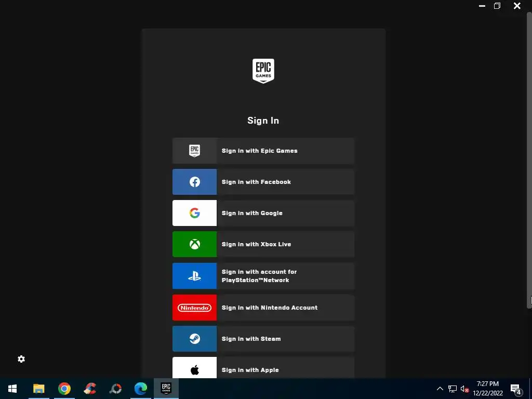Click the PlayStation logo icon
532x399 pixels.
tap(194, 276)
